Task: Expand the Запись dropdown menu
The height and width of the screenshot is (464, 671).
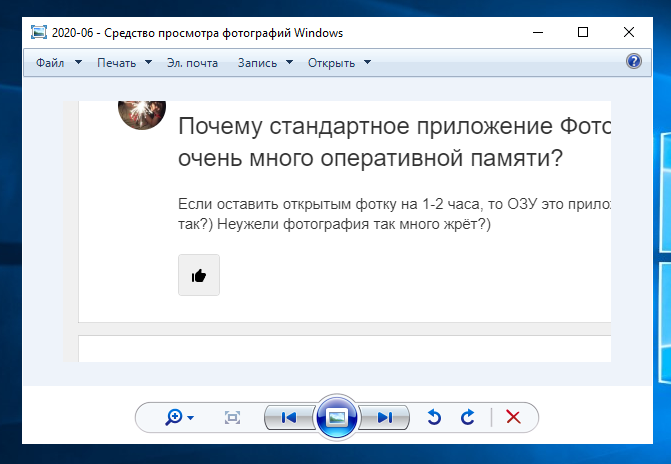Action: 265,63
